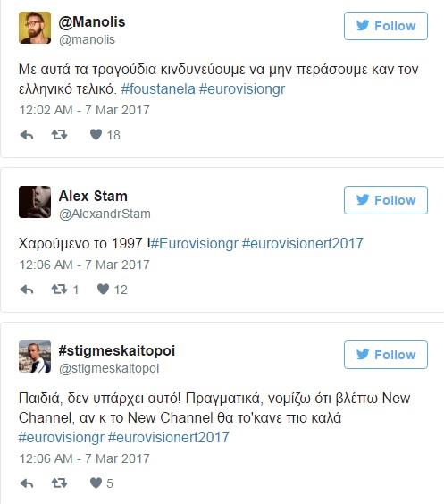
Task: Open #eurovisiongr hashtag in Manolis's tweet
Action: (242, 89)
